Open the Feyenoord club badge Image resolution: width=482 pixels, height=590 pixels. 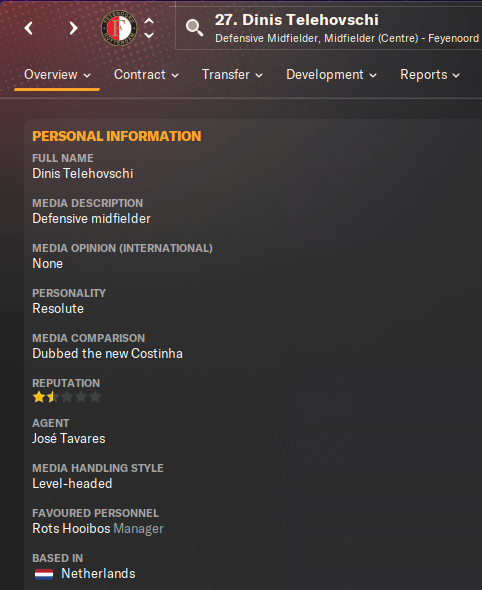coord(119,28)
